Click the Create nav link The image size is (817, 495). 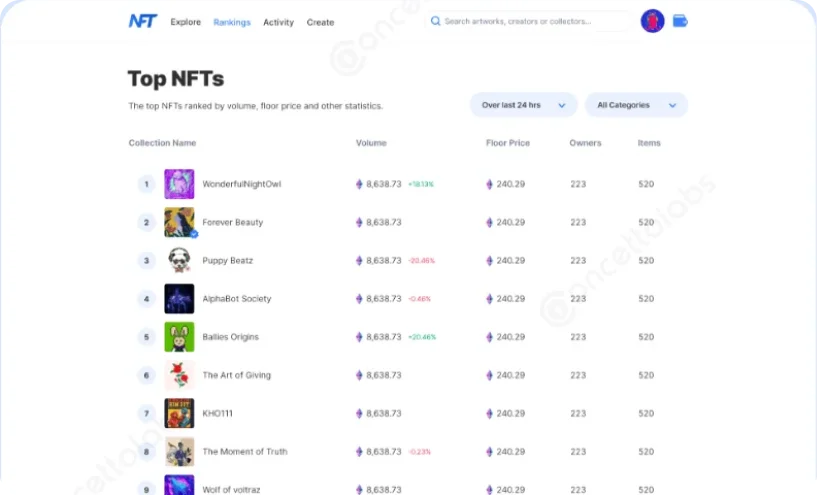coord(320,22)
